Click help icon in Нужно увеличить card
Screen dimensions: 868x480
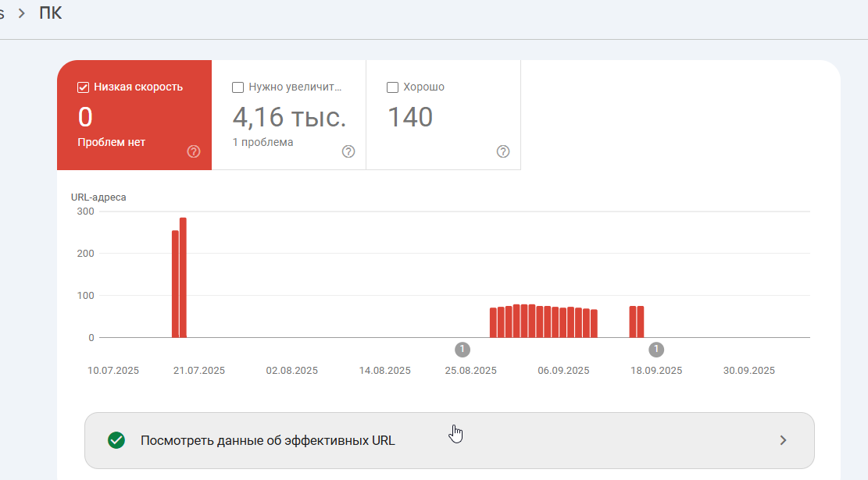point(348,151)
